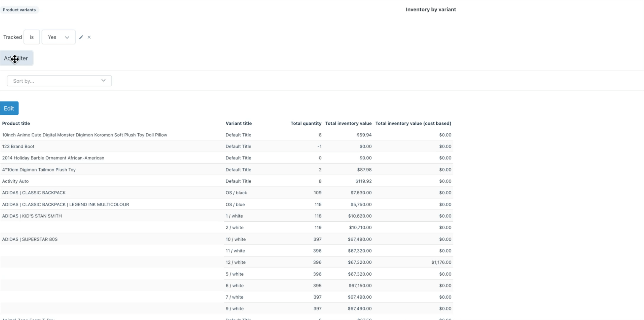
Task: Remove the Tracked filter with the X icon
Action: tap(89, 37)
